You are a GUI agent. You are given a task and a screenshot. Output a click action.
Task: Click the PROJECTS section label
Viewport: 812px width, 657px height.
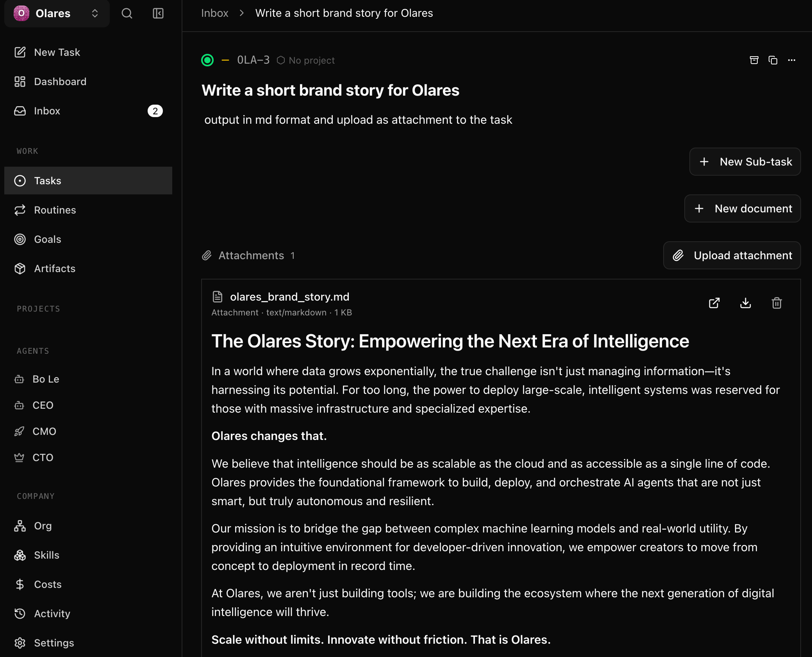point(38,309)
